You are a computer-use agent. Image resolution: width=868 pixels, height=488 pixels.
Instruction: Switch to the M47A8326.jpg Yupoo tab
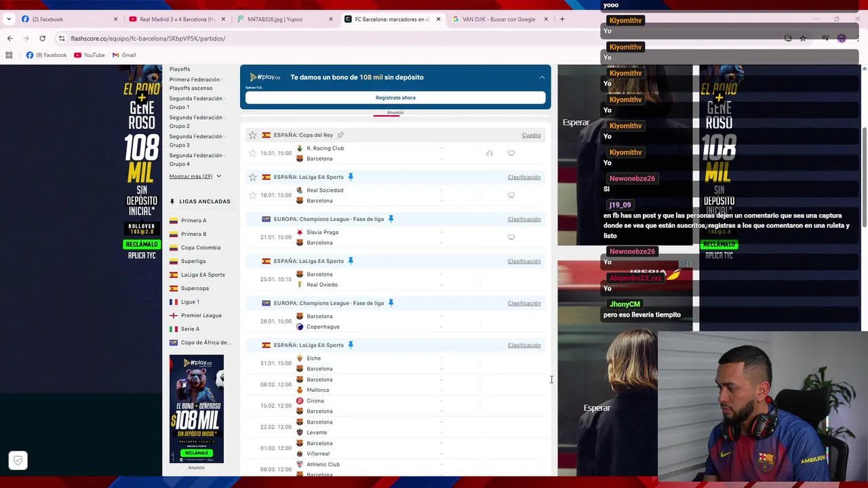point(283,19)
